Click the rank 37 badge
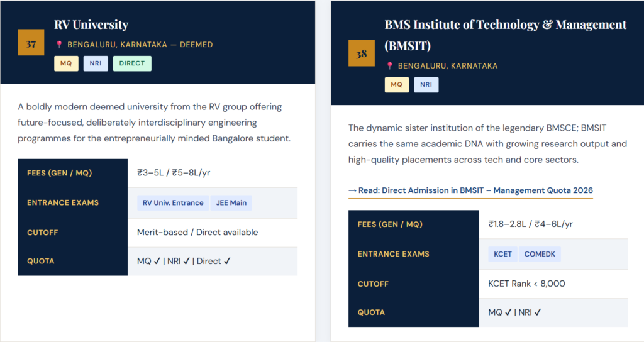644x342 pixels. (x=31, y=43)
